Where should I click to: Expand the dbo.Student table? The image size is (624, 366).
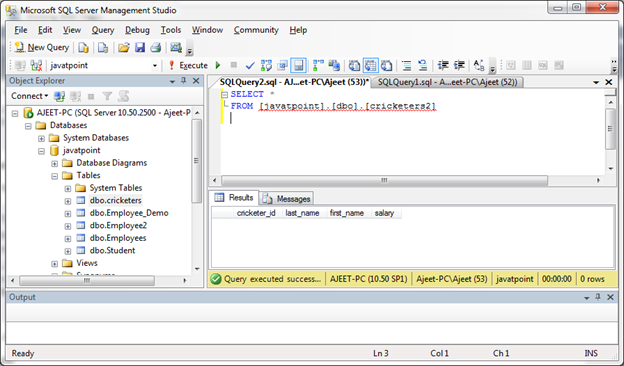click(68, 251)
